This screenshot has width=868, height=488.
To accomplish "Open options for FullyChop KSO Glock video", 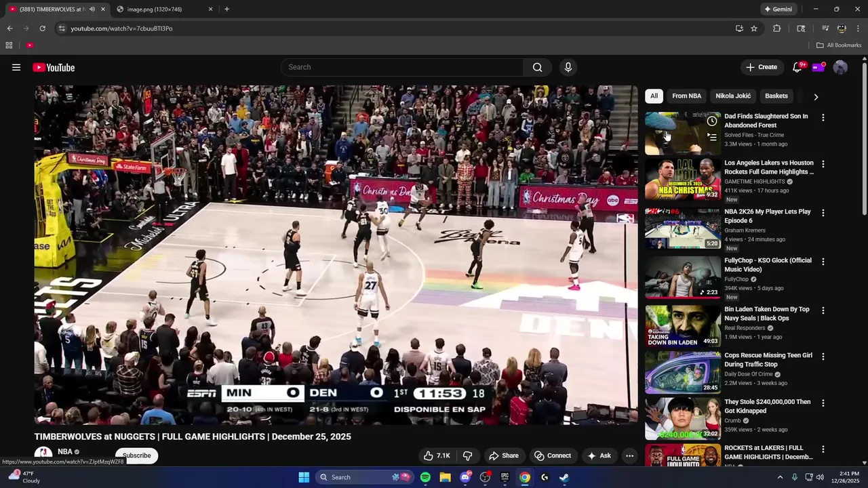I will [823, 262].
